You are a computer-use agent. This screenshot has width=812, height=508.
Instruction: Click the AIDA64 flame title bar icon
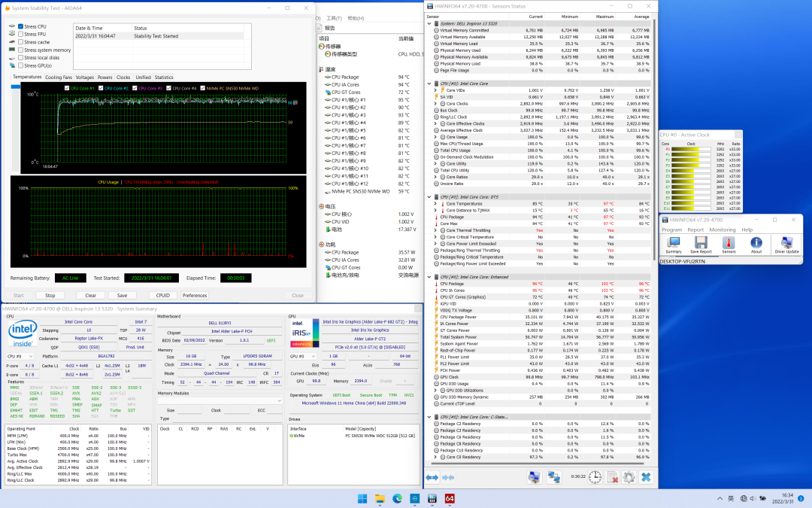7,8
